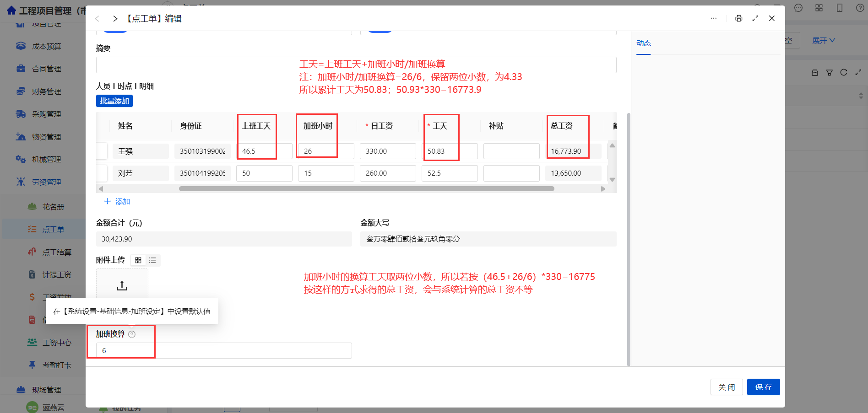Image resolution: width=868 pixels, height=413 pixels.
Task: Open the 物资管理 sidebar menu
Action: click(46, 137)
